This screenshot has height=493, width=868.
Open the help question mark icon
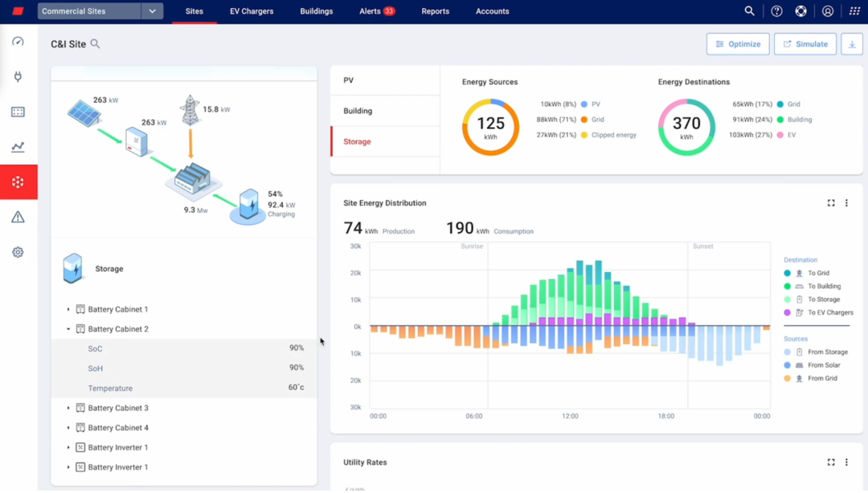click(x=776, y=11)
